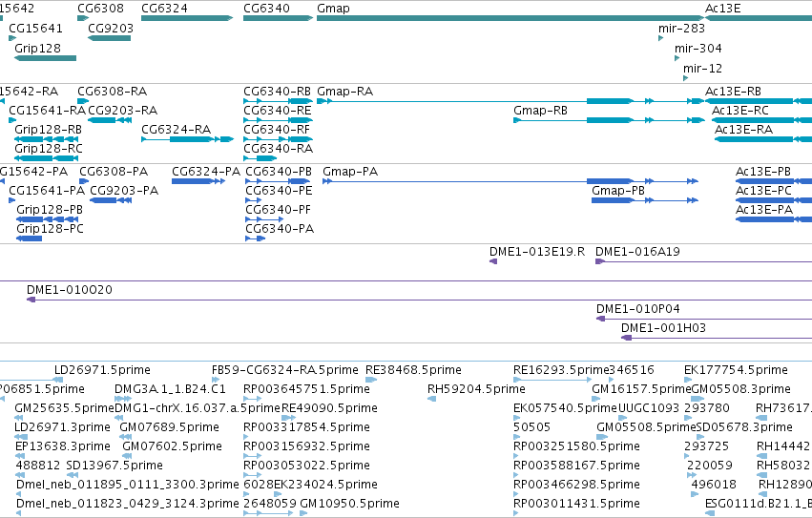The width and height of the screenshot is (812, 518).
Task: Click the GM07689.5prime EST glyph
Action: [125, 437]
